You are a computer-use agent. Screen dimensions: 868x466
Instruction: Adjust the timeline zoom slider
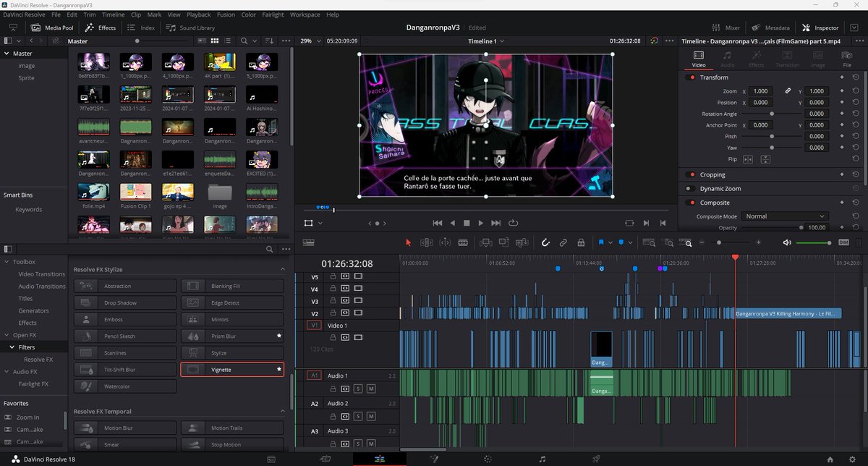[x=729, y=242]
